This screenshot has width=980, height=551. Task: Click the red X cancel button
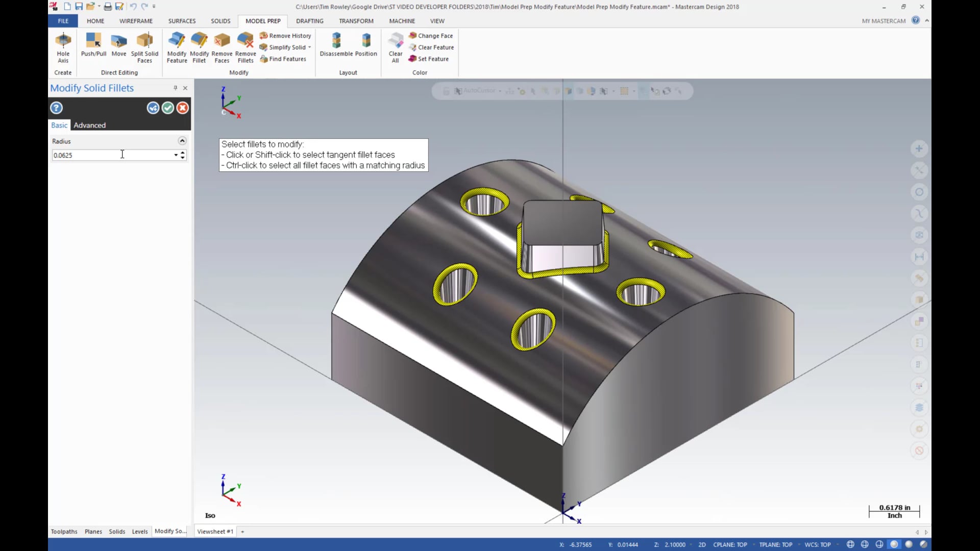click(x=182, y=108)
